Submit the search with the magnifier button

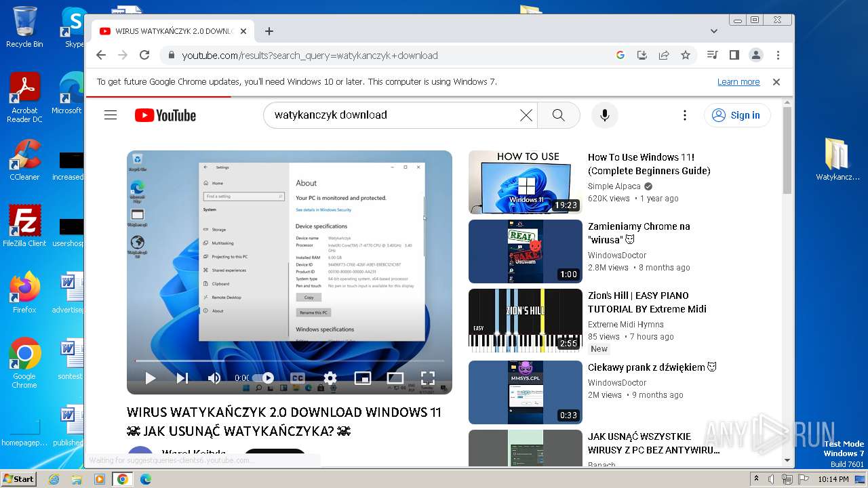tap(558, 115)
